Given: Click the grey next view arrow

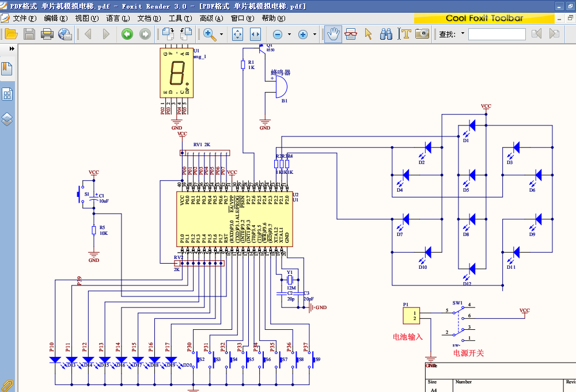Looking at the screenshot, I should (145, 34).
